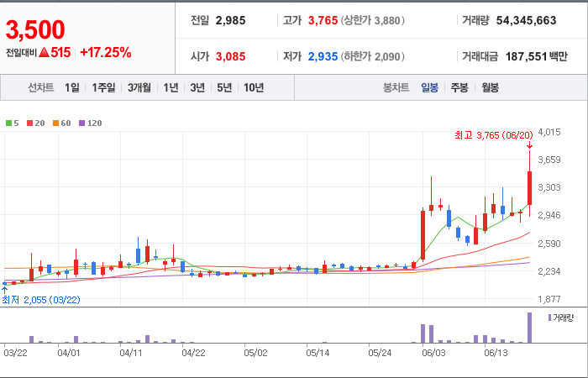Image resolution: width=588 pixels, height=378 pixels.
Task: Click the red up-triangle change icon
Action: pyautogui.click(x=44, y=52)
